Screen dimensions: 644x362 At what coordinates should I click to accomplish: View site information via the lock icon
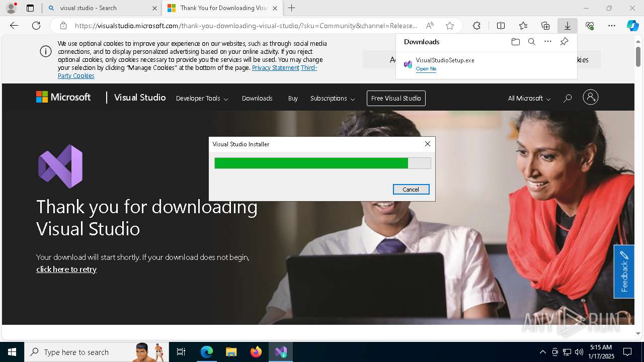(x=63, y=26)
